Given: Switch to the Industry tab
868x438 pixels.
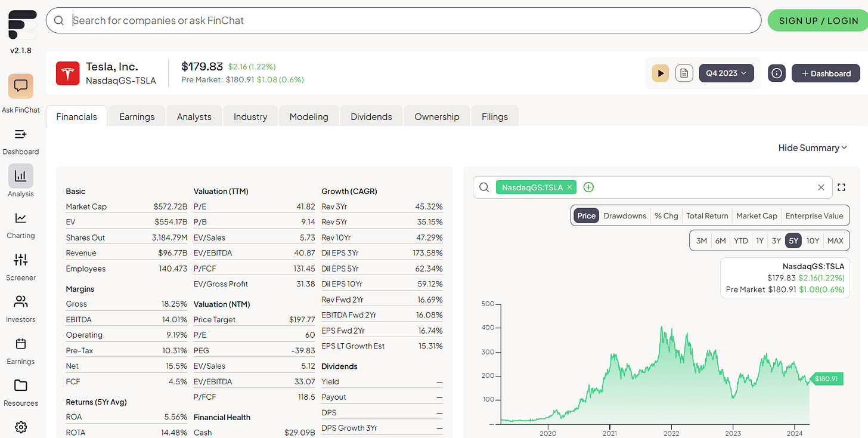Looking at the screenshot, I should pos(250,116).
